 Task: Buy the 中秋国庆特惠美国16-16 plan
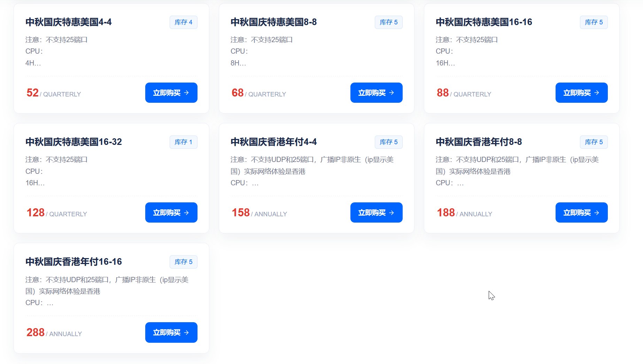(581, 93)
